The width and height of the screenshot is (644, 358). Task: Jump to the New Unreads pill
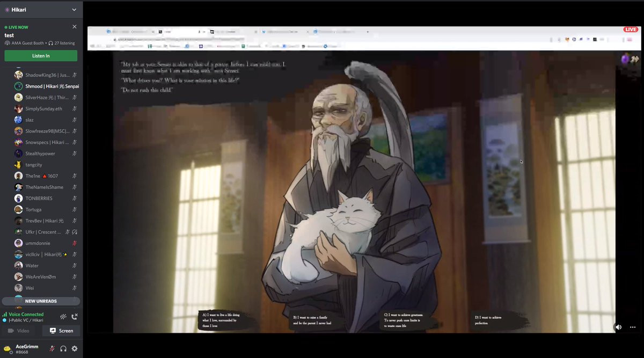pyautogui.click(x=41, y=301)
